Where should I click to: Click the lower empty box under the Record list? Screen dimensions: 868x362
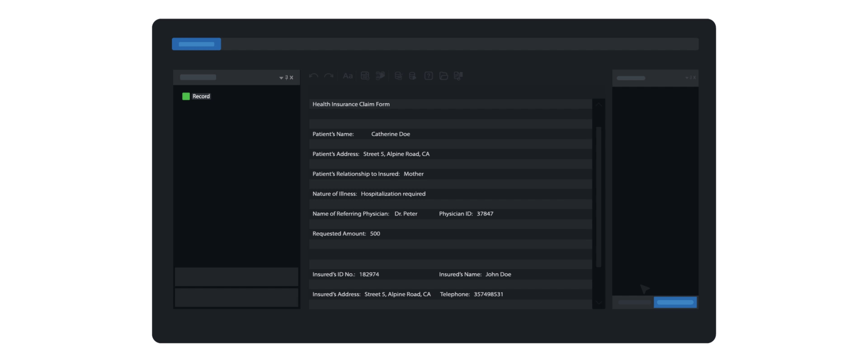click(236, 298)
